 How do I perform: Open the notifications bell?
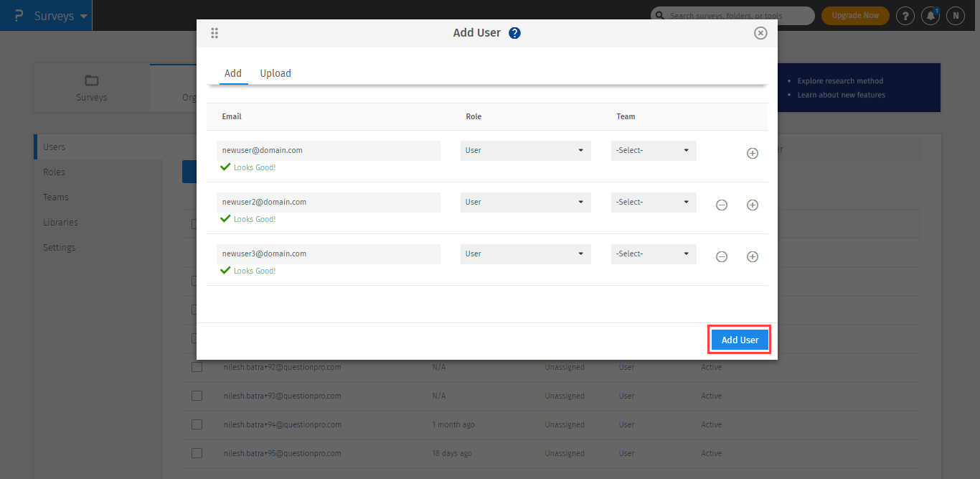[x=930, y=16]
